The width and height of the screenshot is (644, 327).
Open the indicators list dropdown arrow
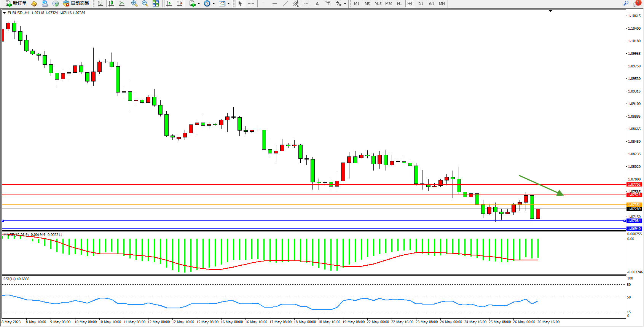(x=199, y=3)
